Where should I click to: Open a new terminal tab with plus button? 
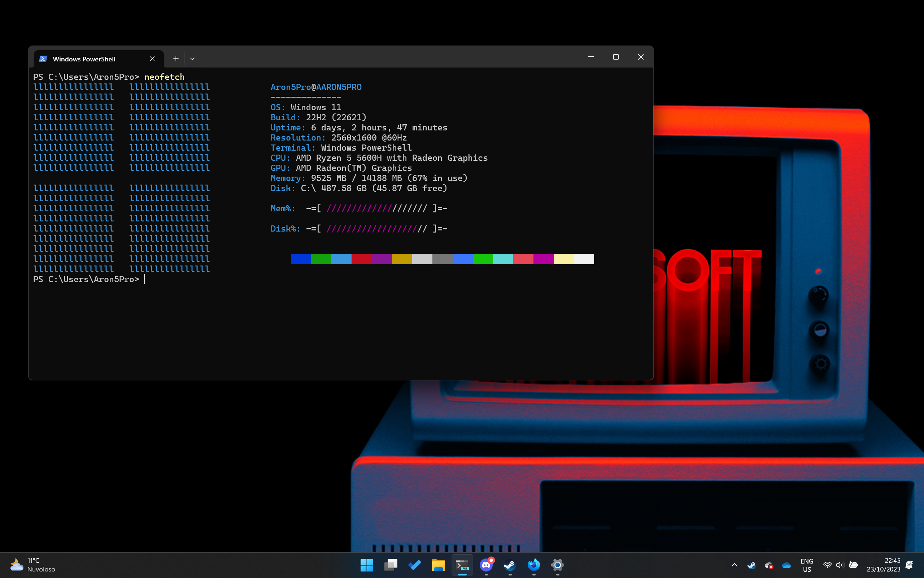pos(176,59)
